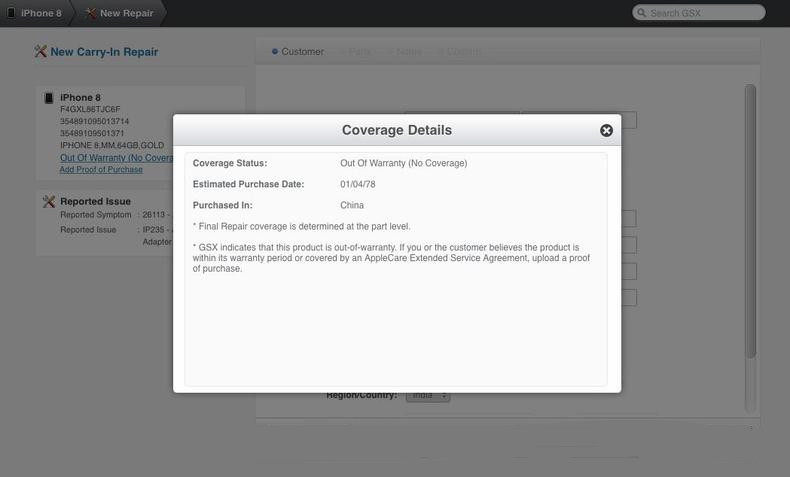The width and height of the screenshot is (790, 477).
Task: Select the New Repair breadcrumb tab
Action: coord(120,13)
